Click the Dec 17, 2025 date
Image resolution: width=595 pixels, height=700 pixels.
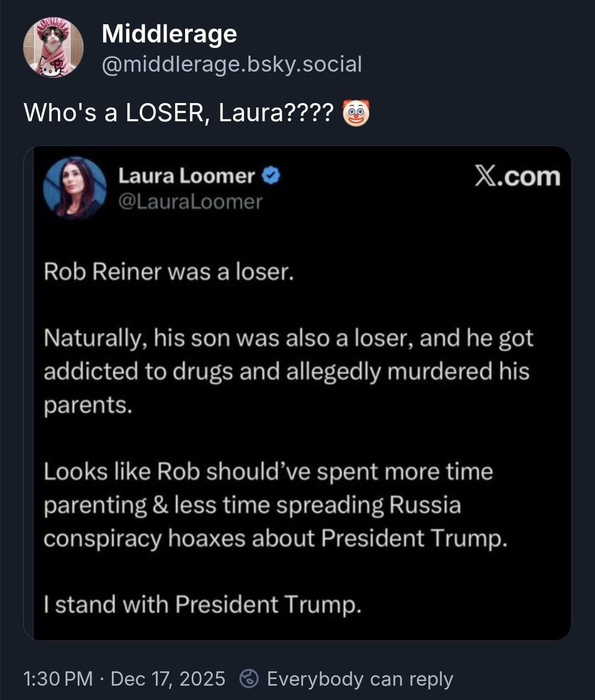[x=167, y=679]
